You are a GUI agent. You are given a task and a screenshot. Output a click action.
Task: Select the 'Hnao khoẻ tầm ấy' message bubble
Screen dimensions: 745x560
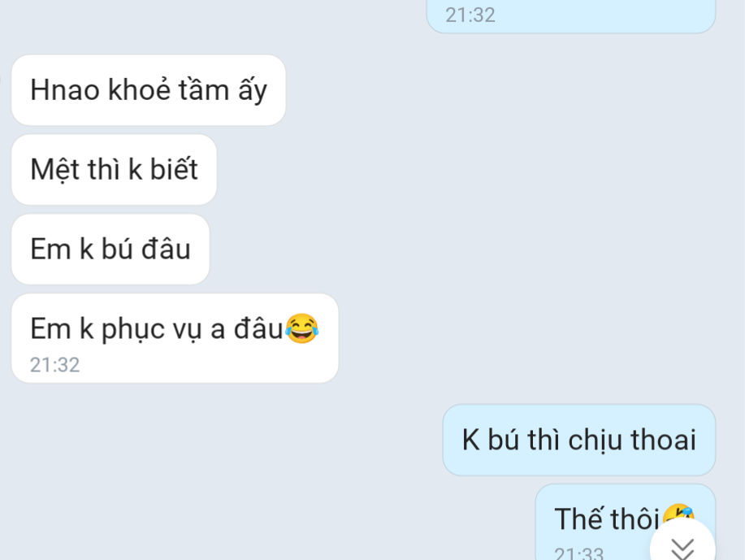point(148,90)
